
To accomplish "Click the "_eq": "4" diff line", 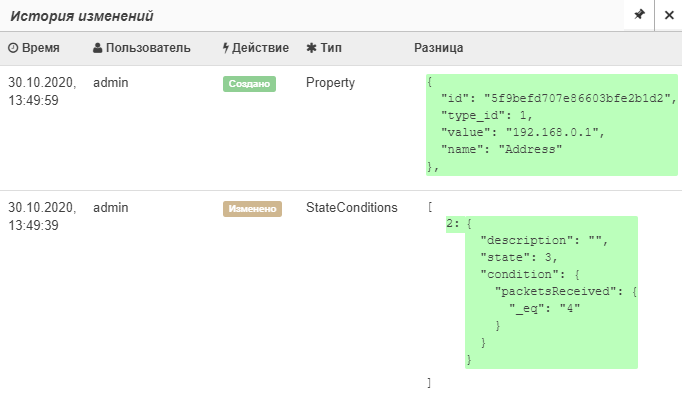I will click(x=545, y=308).
